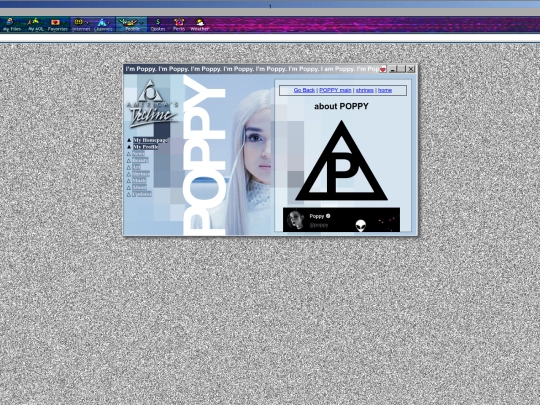The height and width of the screenshot is (405, 540).
Task: Expand the People dropdown arrow
Action: click(142, 23)
